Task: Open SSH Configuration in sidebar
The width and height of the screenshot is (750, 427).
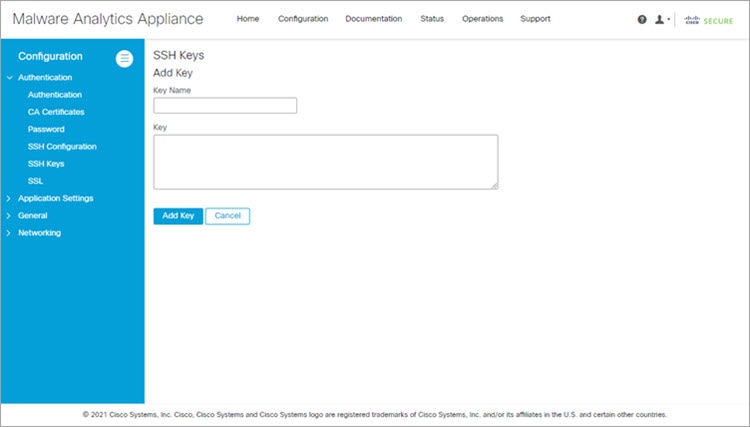Action: click(62, 146)
